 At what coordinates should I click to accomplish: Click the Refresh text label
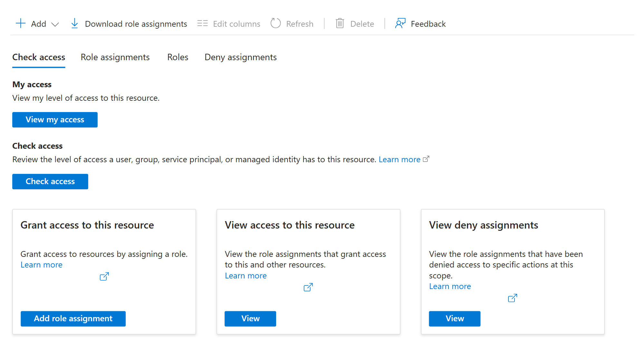pos(300,24)
